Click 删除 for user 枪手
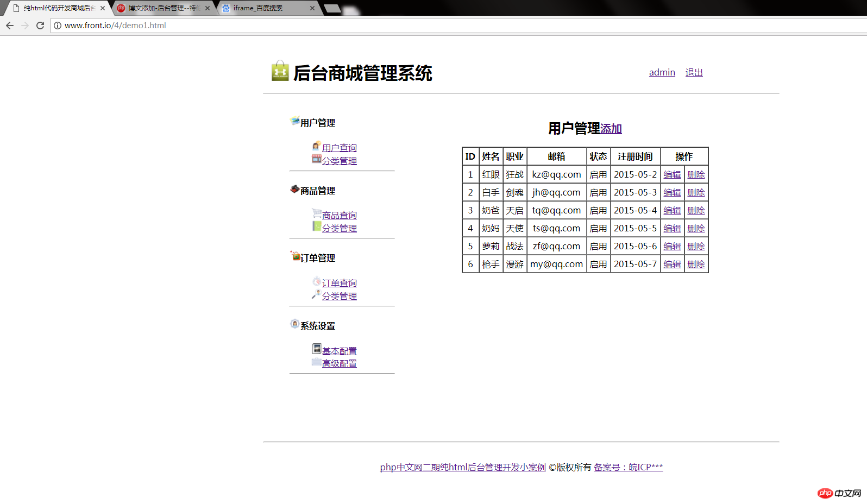Viewport: 867px width, 504px height. point(696,264)
